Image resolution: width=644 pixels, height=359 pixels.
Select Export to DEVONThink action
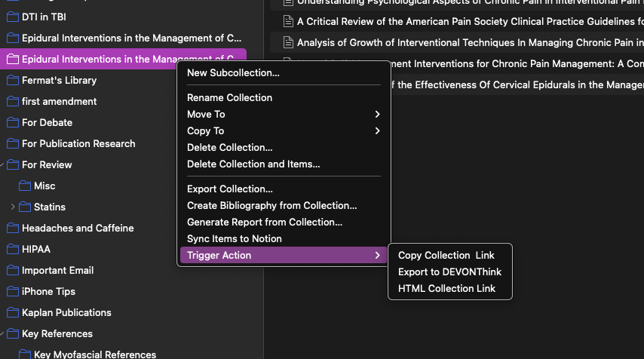(449, 272)
